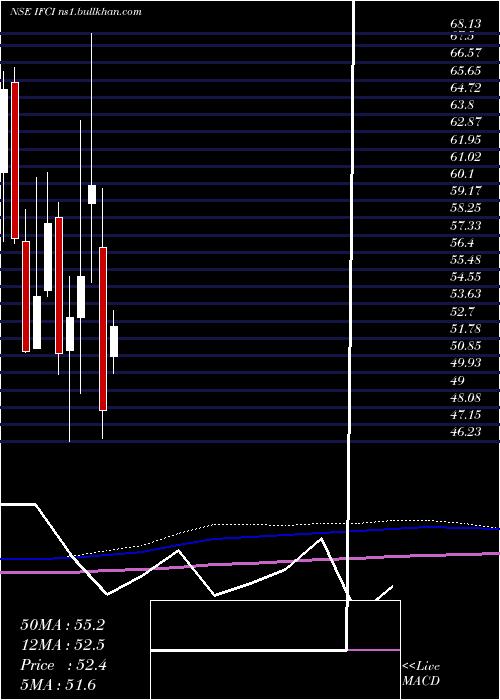The image size is (500, 700).
Task: Select the 49.93 price axis label
Action: (x=465, y=363)
